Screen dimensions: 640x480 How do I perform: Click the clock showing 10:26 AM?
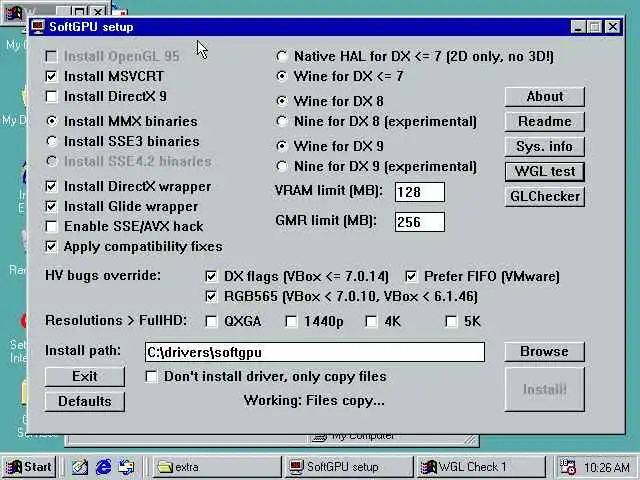point(607,467)
